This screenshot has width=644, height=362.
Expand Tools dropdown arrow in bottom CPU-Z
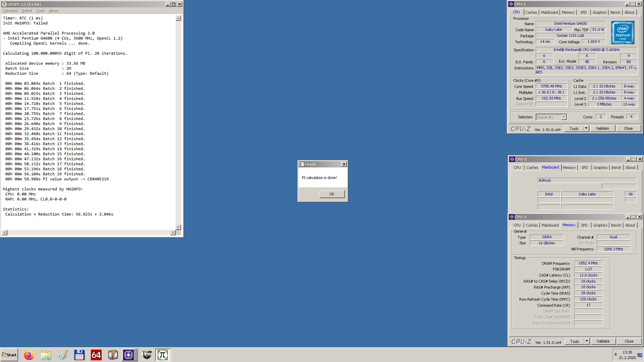click(587, 341)
